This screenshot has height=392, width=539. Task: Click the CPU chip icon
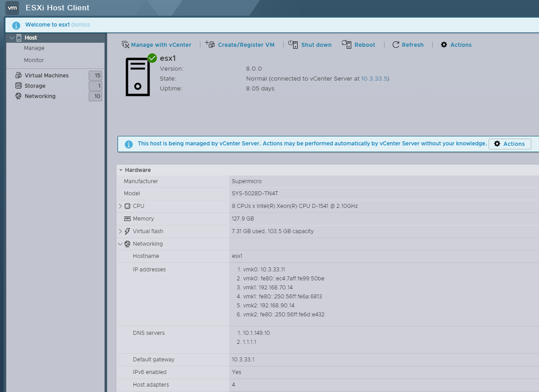coord(127,206)
